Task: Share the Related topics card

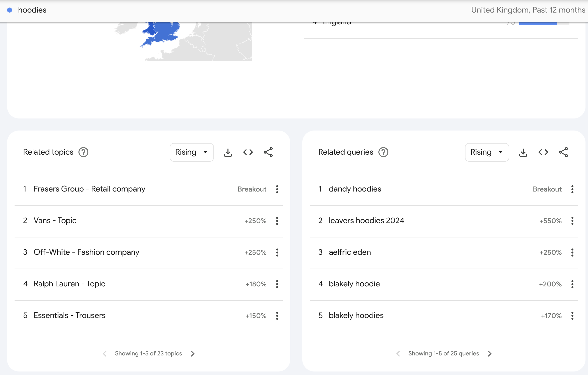Action: click(x=268, y=152)
